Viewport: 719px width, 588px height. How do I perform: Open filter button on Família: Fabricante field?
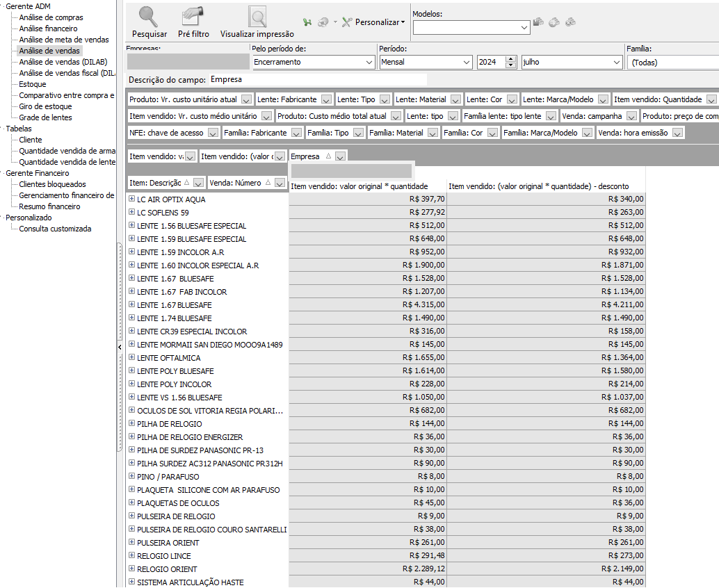click(x=296, y=133)
